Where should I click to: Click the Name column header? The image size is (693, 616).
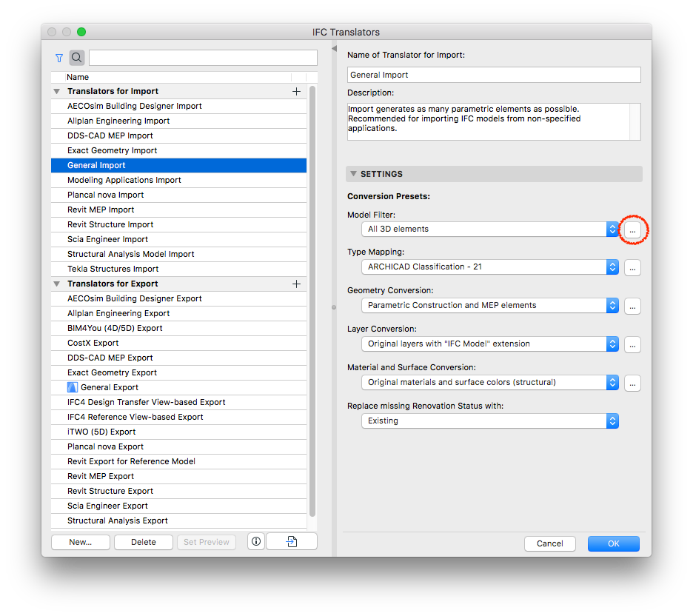click(x=179, y=77)
